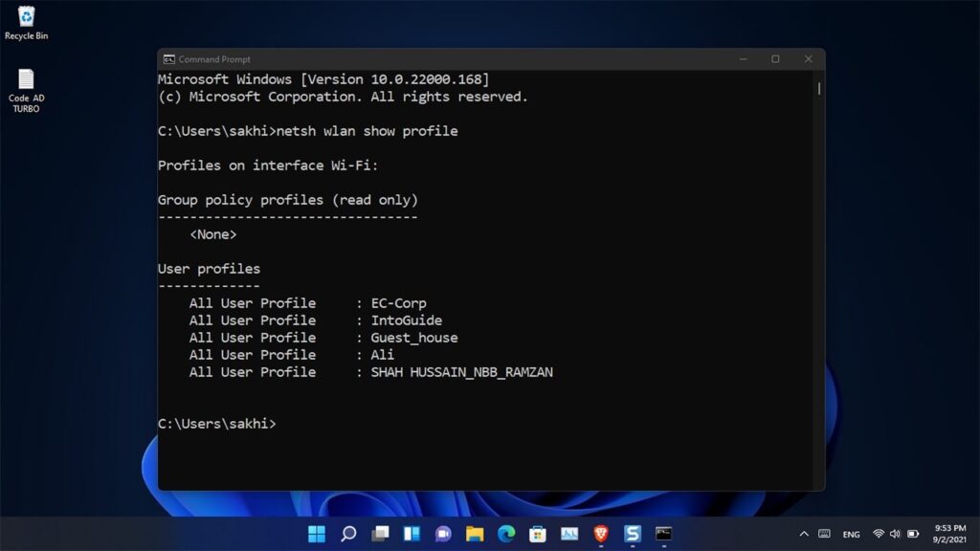Click the Command Prompt title bar icon
Screen dimensions: 980x551
(x=168, y=59)
